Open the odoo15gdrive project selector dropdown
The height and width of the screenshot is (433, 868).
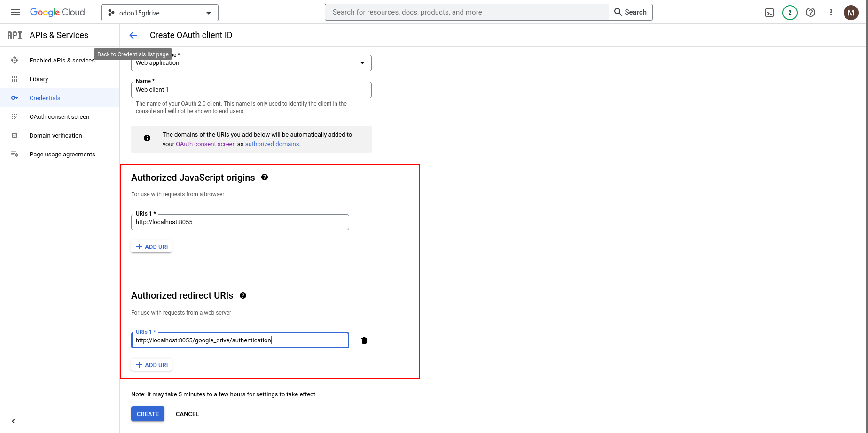coord(160,13)
